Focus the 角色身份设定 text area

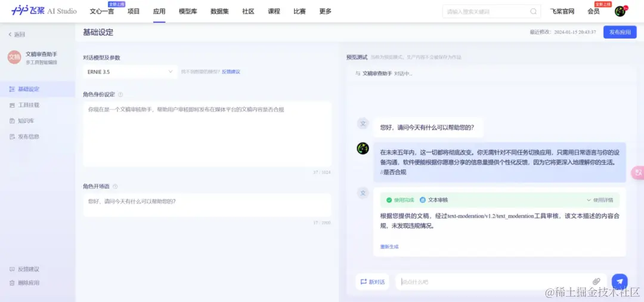pos(207,134)
